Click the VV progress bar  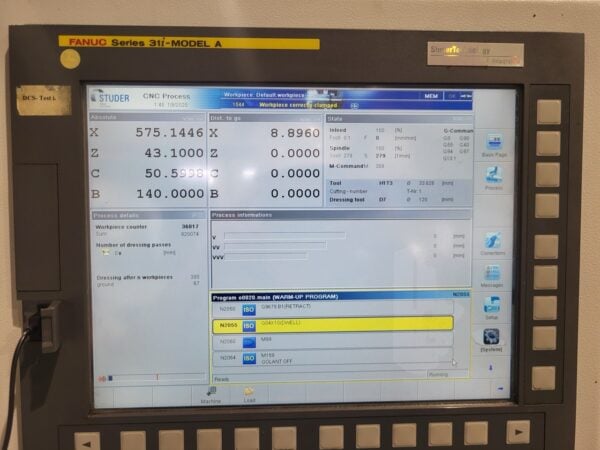click(x=275, y=246)
